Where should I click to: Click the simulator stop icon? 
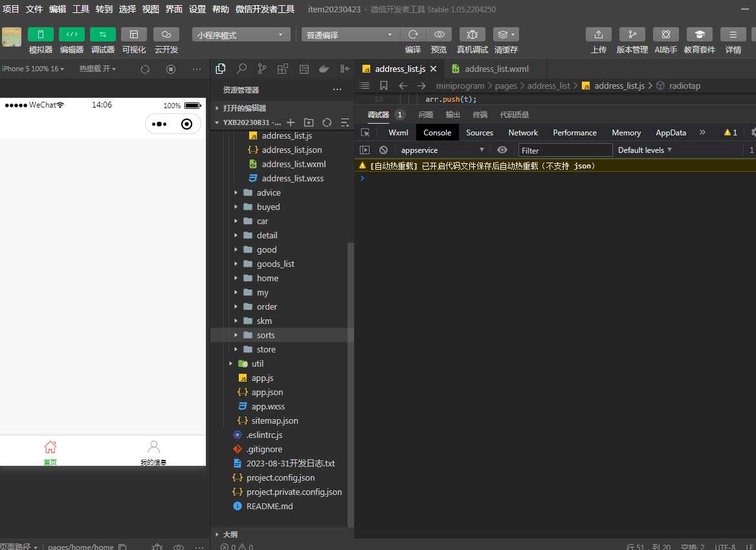click(x=171, y=69)
